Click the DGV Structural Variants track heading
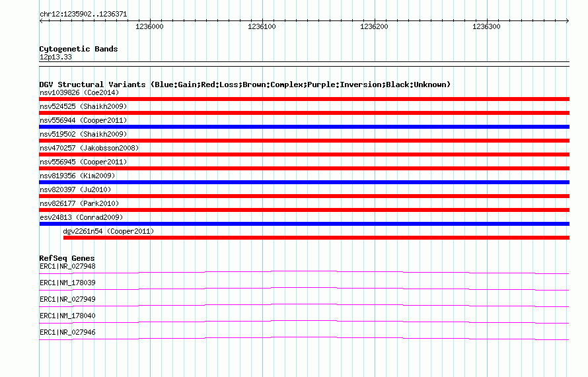This screenshot has width=588, height=377. tap(245, 85)
